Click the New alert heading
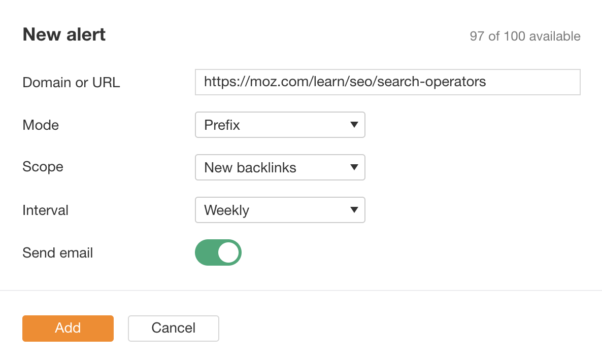602x364 pixels. (x=63, y=34)
